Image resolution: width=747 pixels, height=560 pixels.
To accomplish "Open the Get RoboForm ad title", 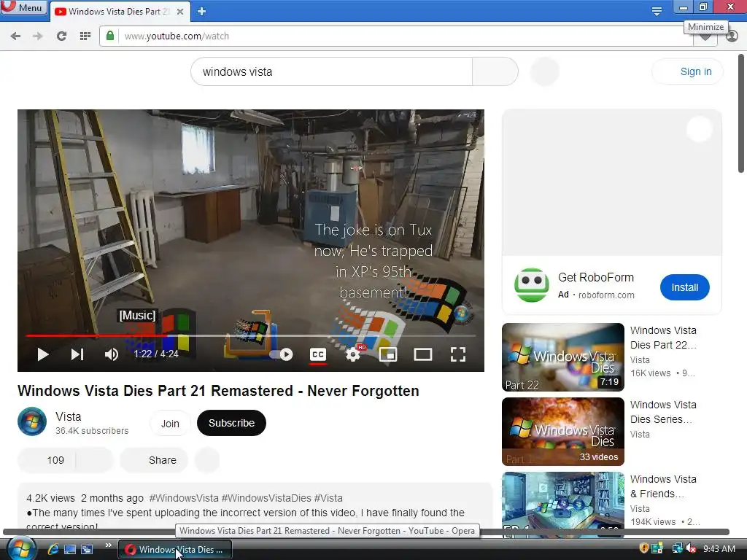I will click(x=595, y=278).
